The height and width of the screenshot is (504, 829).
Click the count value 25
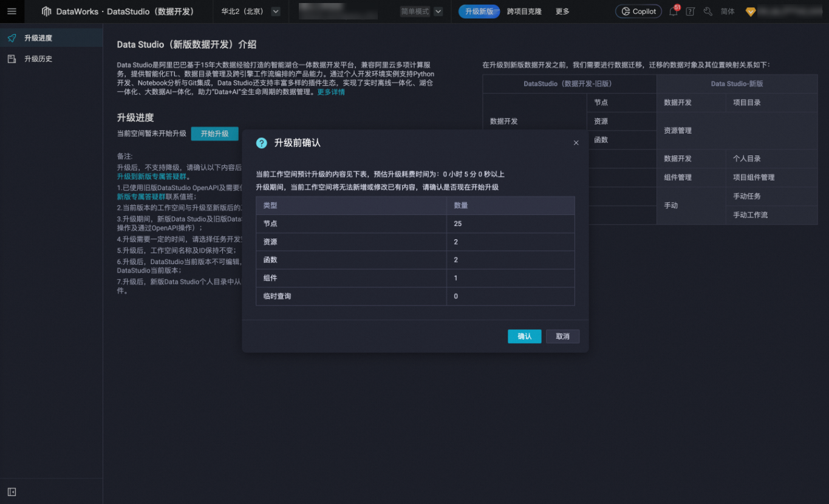coord(458,223)
